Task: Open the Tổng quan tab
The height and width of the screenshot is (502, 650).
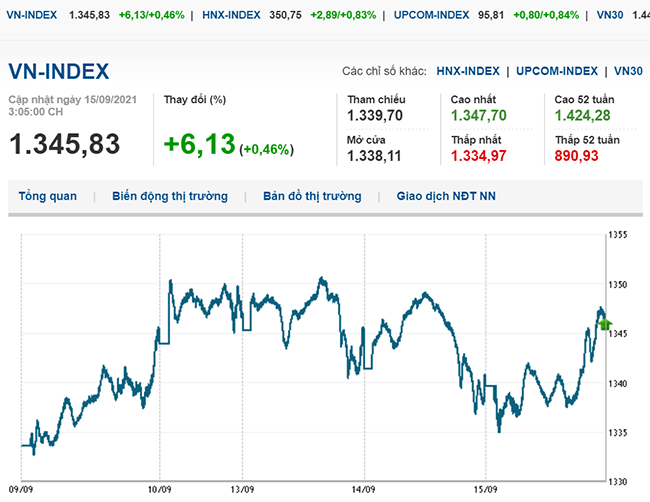Action: tap(48, 196)
